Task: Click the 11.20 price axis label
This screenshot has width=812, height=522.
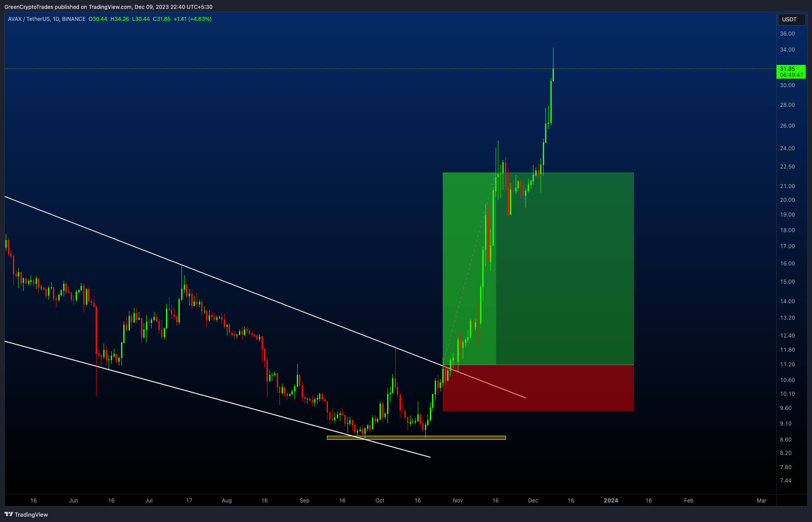Action: (787, 365)
